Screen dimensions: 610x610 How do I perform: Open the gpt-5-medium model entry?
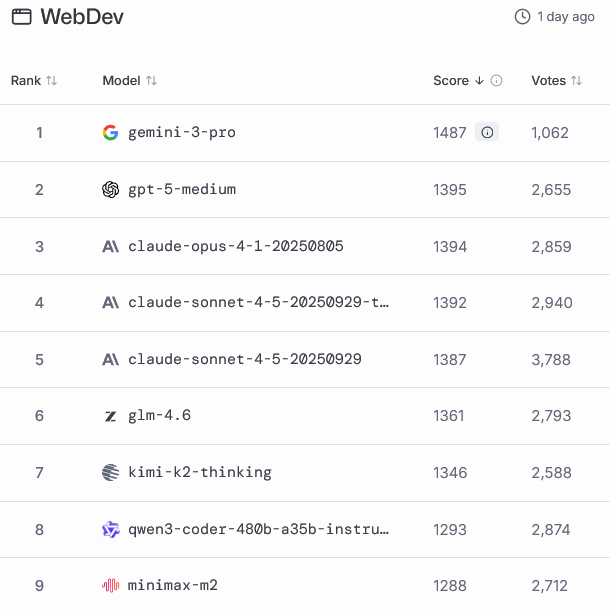(x=182, y=190)
